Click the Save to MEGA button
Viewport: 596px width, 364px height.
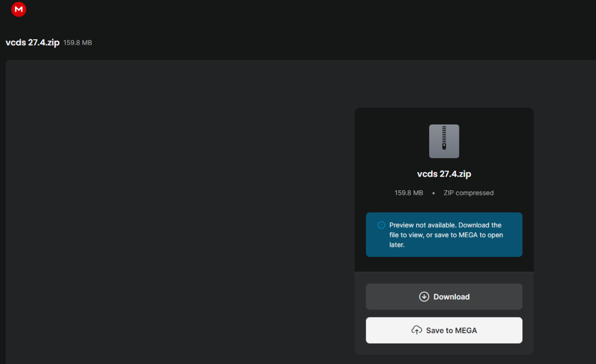[x=444, y=331]
